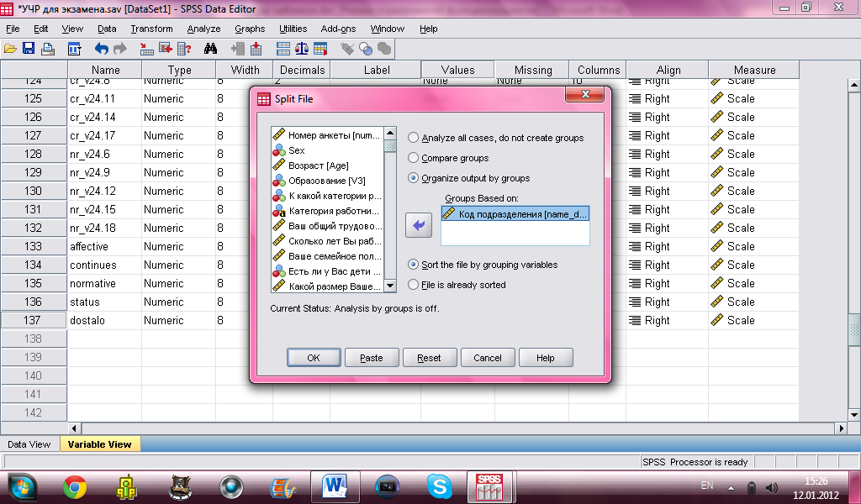Click the Select Cases toolbar icon
This screenshot has height=504, width=861.
320,49
